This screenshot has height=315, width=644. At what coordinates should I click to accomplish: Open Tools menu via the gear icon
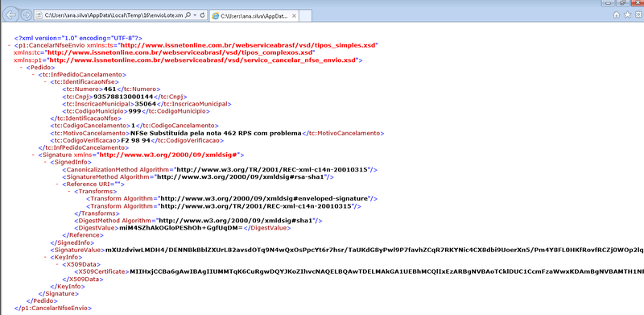click(x=638, y=15)
